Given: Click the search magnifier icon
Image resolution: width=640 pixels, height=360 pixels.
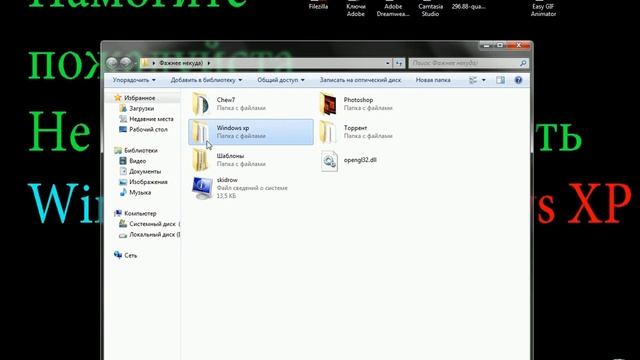Looking at the screenshot, I should [x=523, y=63].
